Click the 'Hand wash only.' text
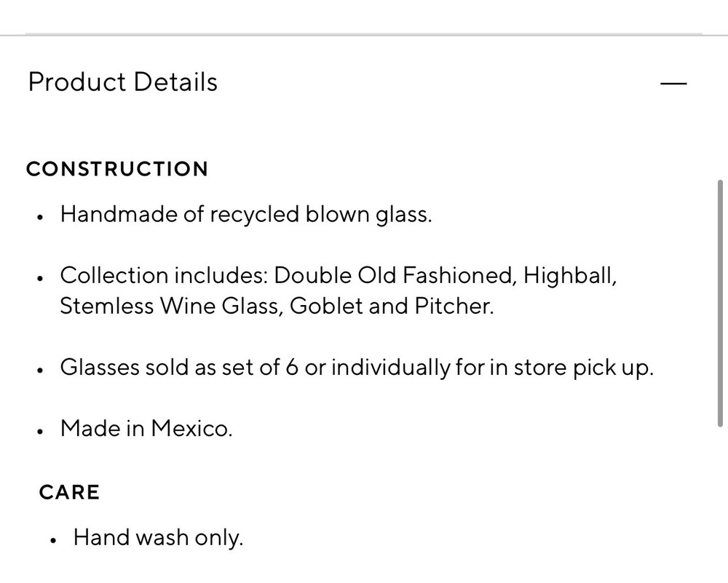 pyautogui.click(x=158, y=538)
